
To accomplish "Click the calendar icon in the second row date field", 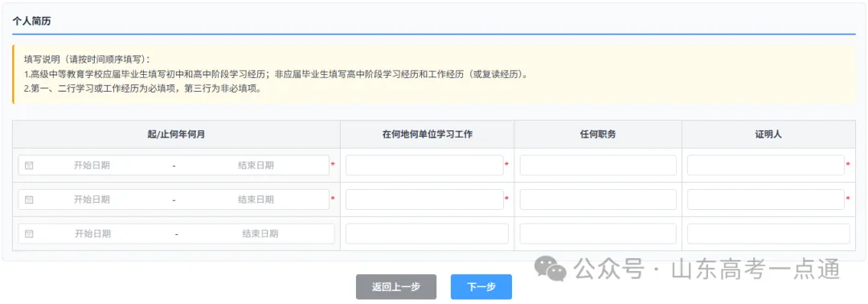I will 29,199.
